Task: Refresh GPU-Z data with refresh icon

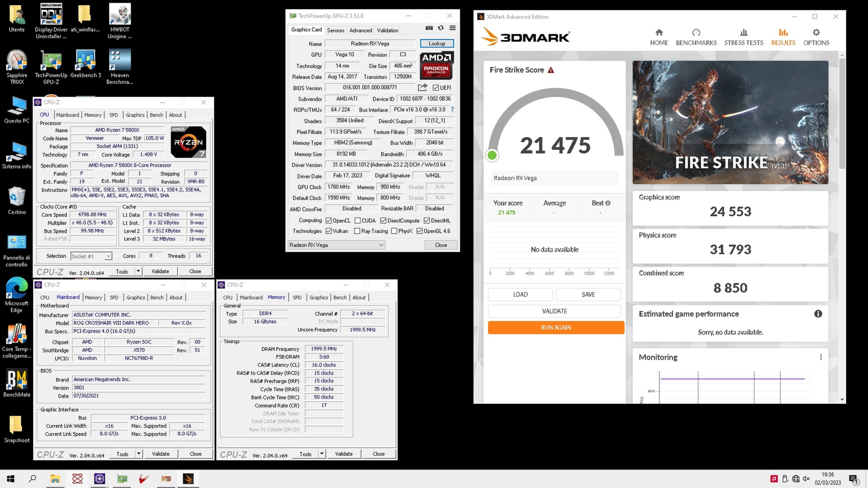Action: (x=441, y=28)
